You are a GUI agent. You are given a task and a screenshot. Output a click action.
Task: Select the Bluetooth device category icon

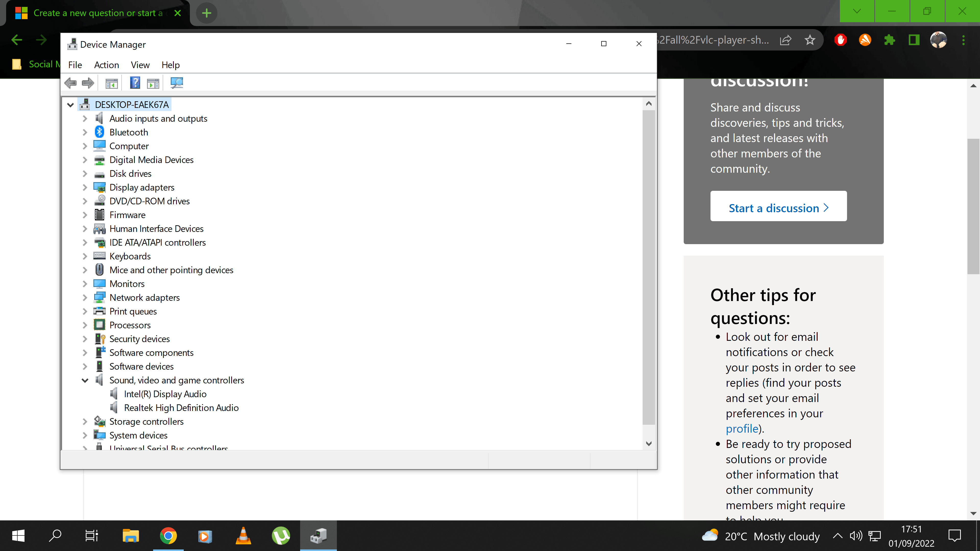tap(99, 132)
